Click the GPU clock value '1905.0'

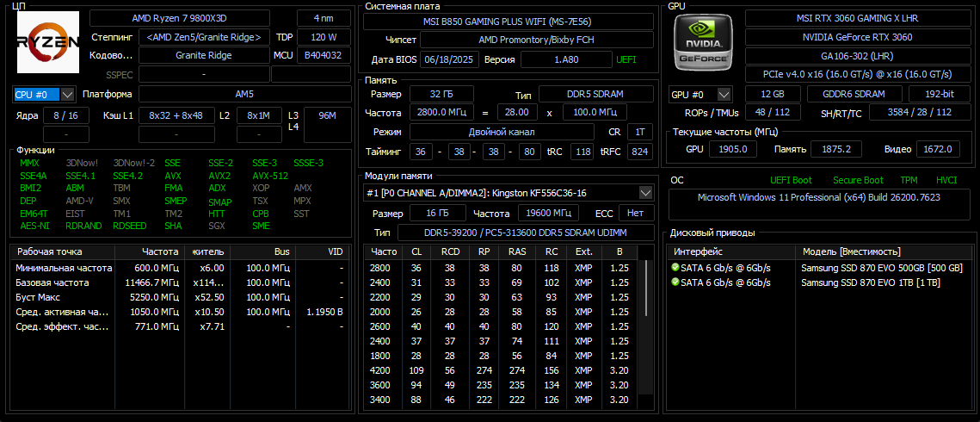(x=734, y=149)
